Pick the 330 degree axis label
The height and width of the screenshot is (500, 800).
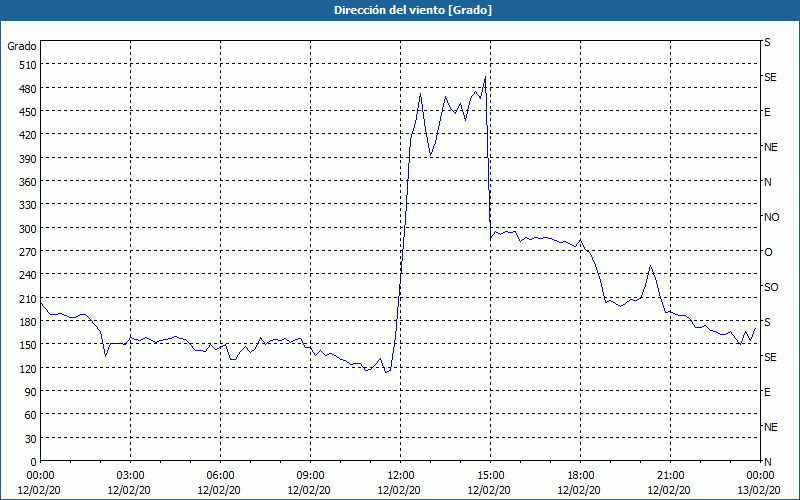28,205
